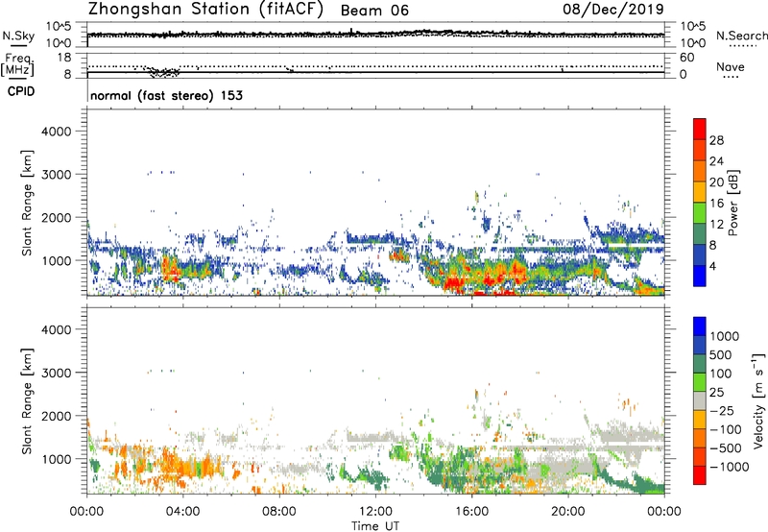Click the date 08/Dec/2019

[613, 10]
